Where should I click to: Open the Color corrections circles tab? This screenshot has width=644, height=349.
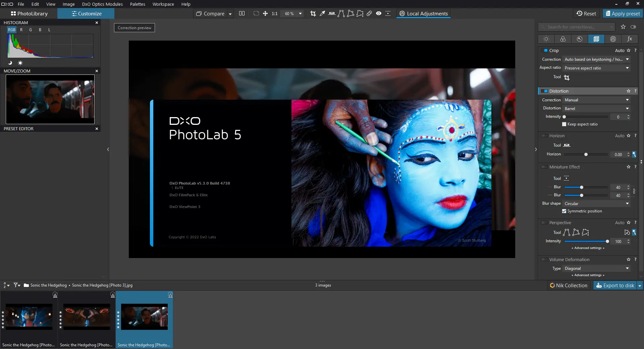[x=563, y=39]
